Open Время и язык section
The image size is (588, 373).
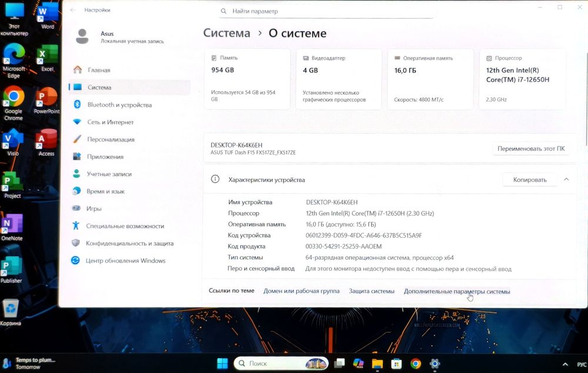pos(129,191)
